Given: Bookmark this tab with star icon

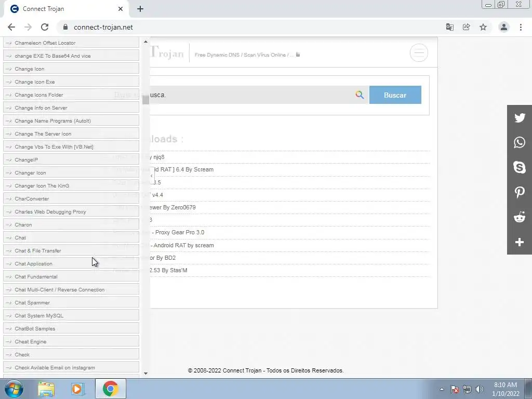Looking at the screenshot, I should click(483, 27).
